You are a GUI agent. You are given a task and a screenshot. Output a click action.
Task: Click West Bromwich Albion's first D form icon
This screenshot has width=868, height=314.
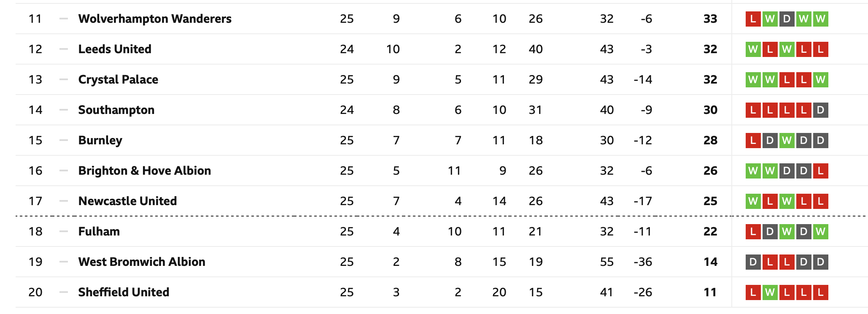(753, 262)
